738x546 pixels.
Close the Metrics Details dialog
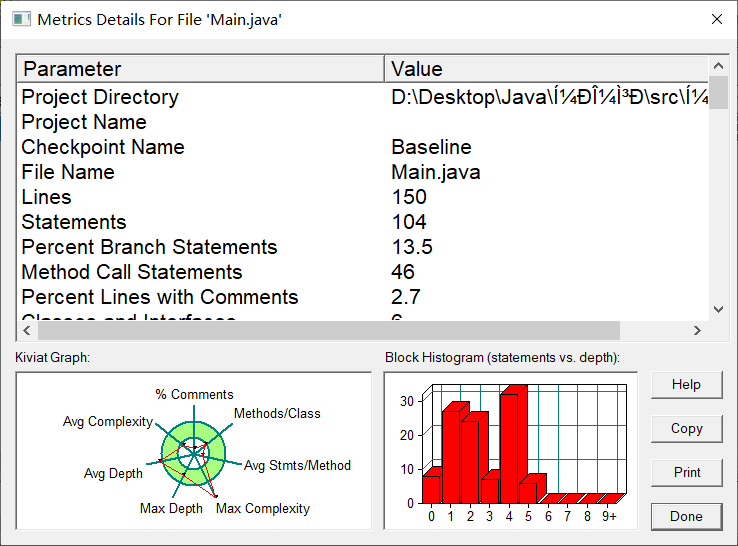click(716, 19)
